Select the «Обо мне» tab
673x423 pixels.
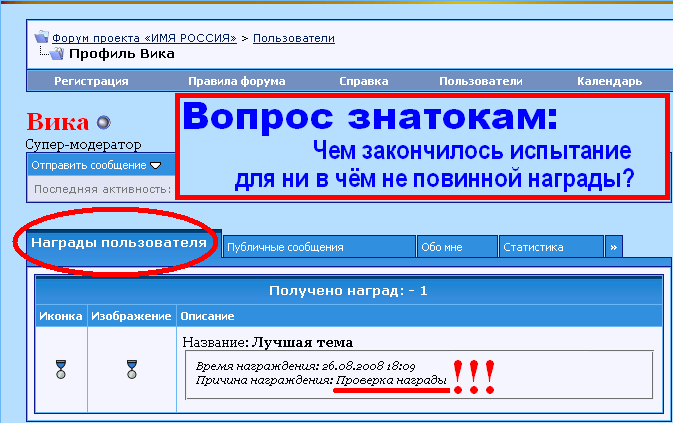tap(456, 246)
